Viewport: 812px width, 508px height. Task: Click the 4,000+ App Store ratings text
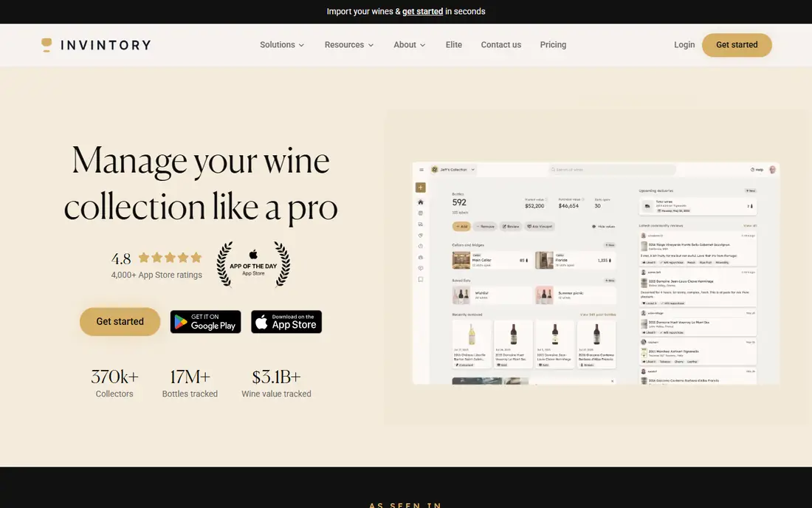coord(156,275)
